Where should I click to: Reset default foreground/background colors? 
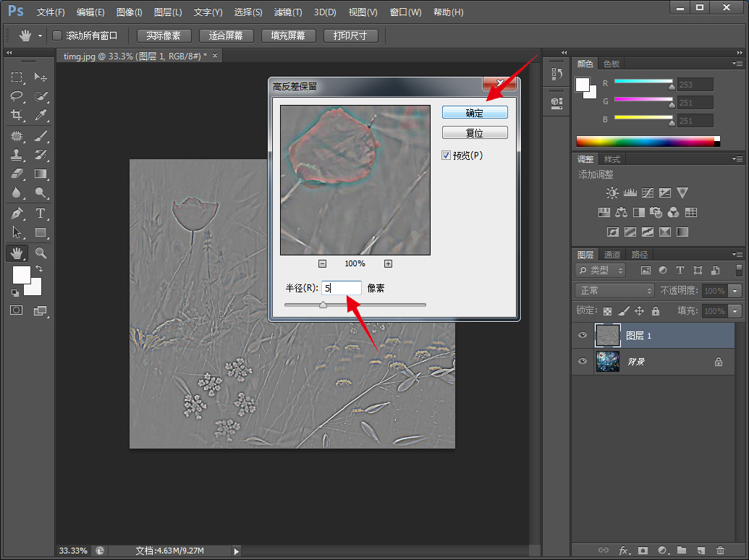click(x=15, y=292)
